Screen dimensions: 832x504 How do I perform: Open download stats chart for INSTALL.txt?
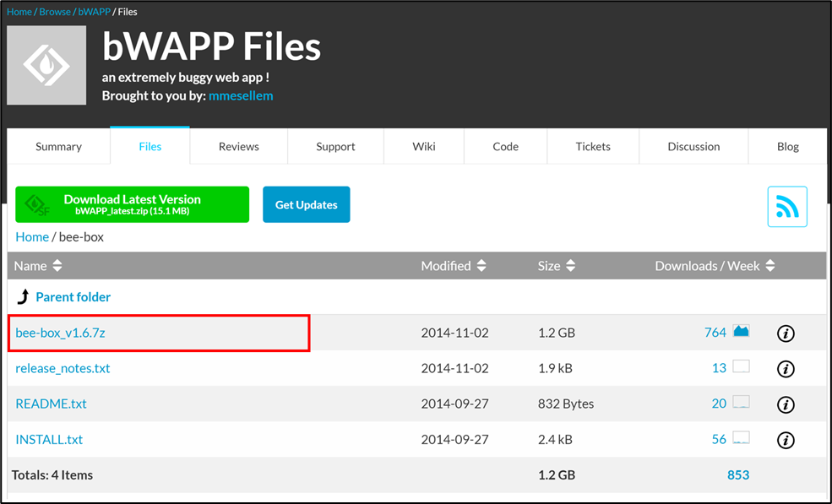point(741,437)
